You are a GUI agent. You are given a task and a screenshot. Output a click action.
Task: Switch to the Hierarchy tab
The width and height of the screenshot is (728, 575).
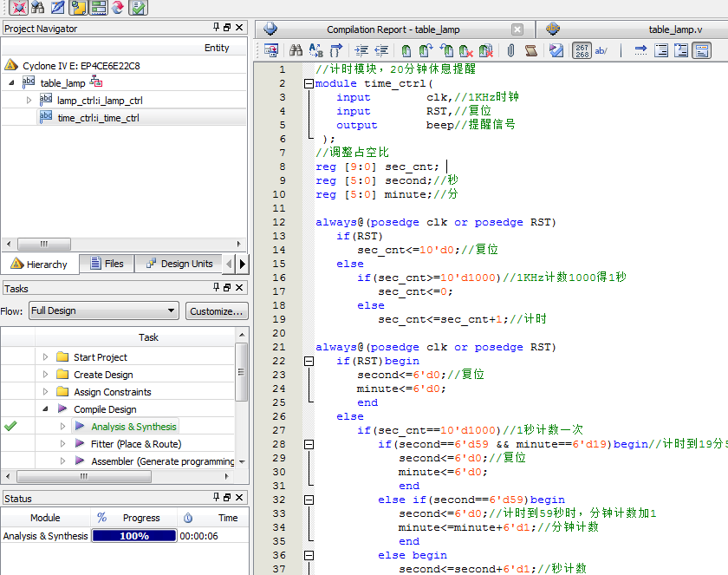coord(40,265)
